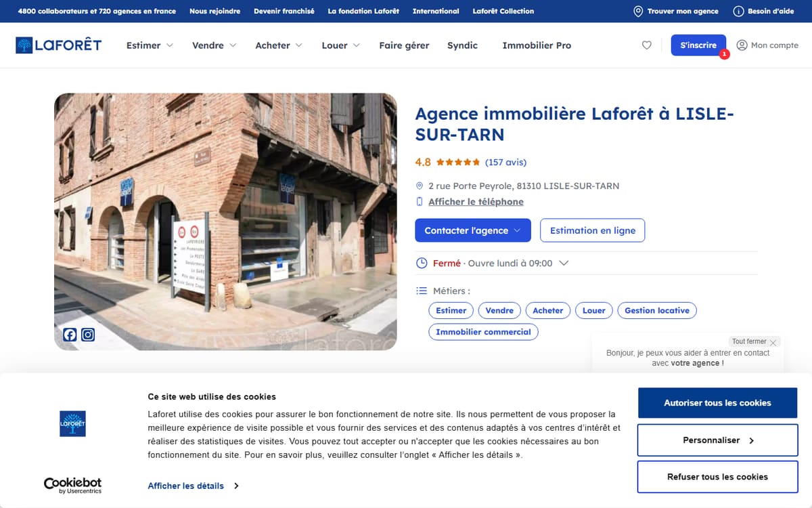Screen dimensions: 812x508
Task: Click Besoin d'aide link
Action: (x=771, y=12)
